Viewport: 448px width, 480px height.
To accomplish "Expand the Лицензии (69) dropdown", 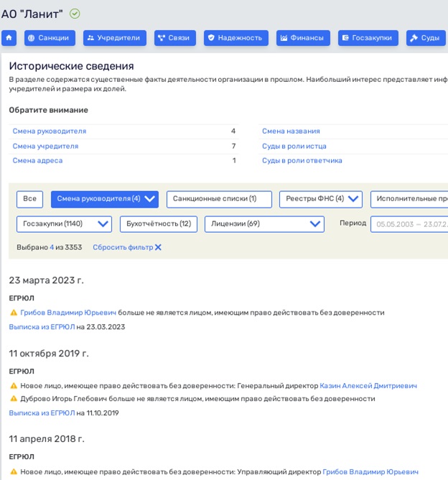I will coord(315,224).
